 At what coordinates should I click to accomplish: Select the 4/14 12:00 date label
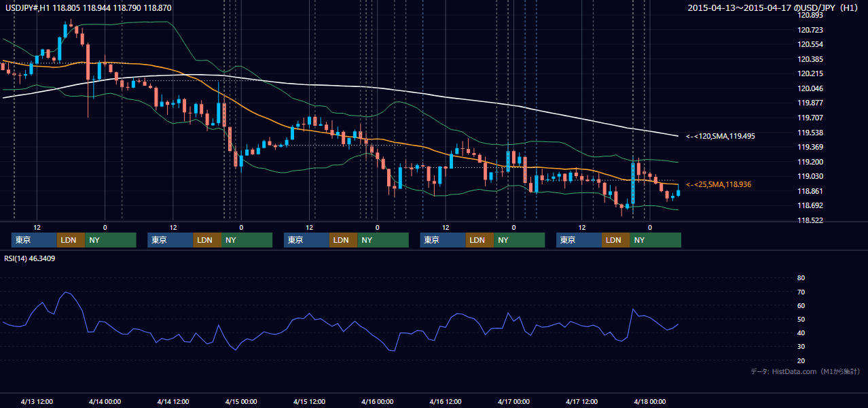click(x=173, y=401)
